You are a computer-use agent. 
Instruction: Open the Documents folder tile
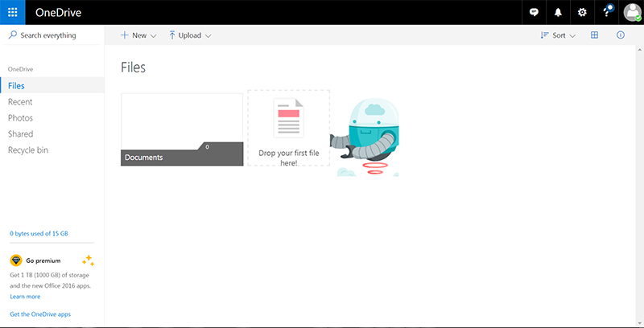(182, 129)
